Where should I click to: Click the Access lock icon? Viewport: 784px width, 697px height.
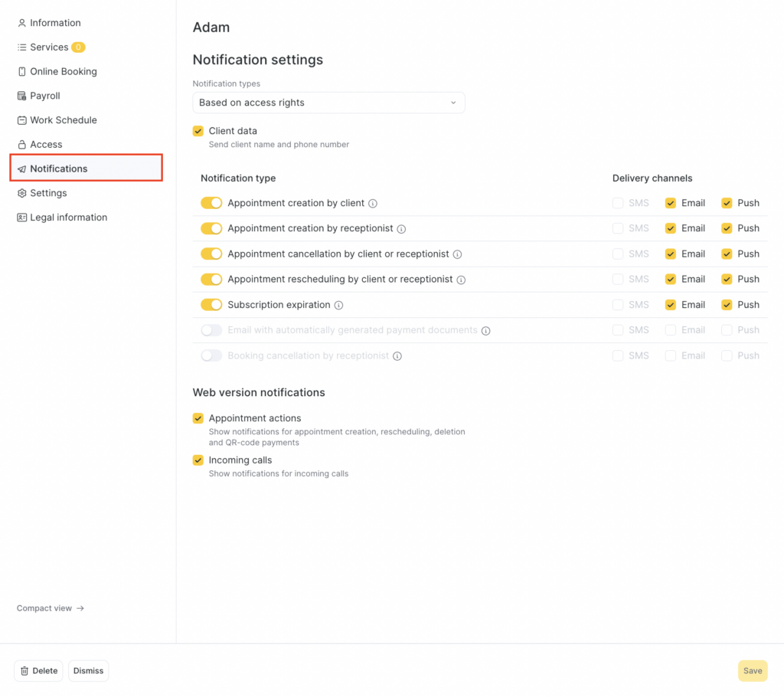(x=22, y=145)
